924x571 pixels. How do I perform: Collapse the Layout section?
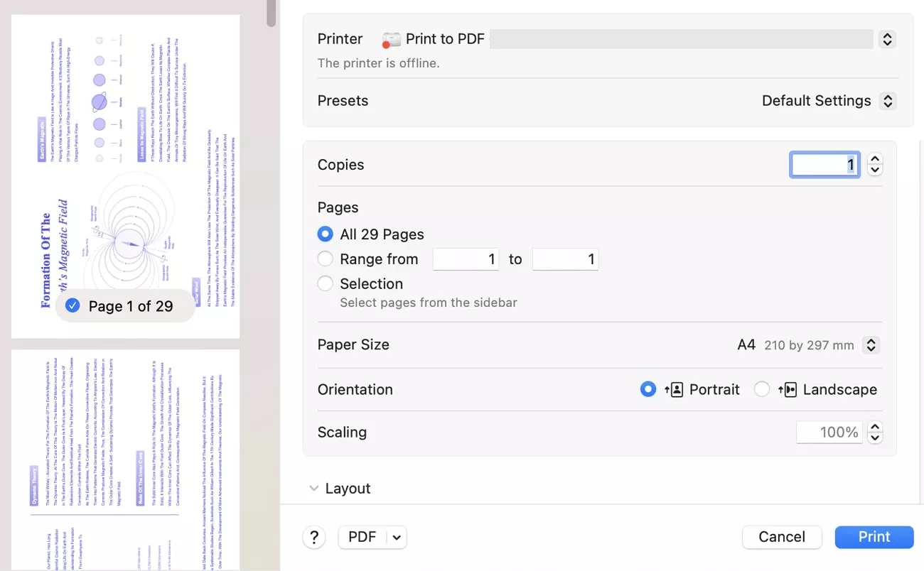tap(313, 489)
